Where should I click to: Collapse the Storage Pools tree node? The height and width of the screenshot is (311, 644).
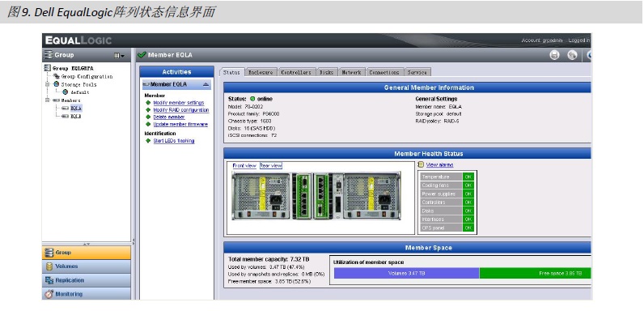click(47, 84)
